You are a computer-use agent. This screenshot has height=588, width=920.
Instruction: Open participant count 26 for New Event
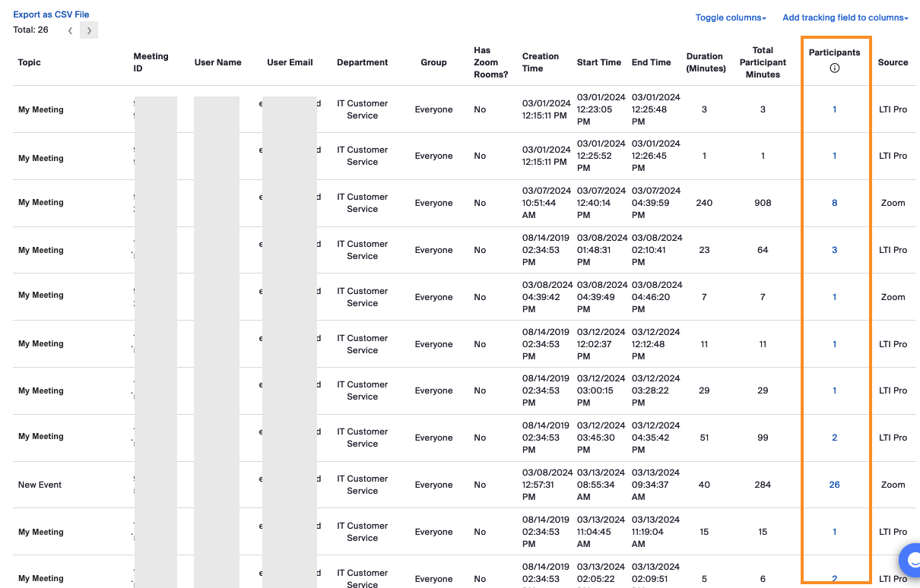pos(834,485)
